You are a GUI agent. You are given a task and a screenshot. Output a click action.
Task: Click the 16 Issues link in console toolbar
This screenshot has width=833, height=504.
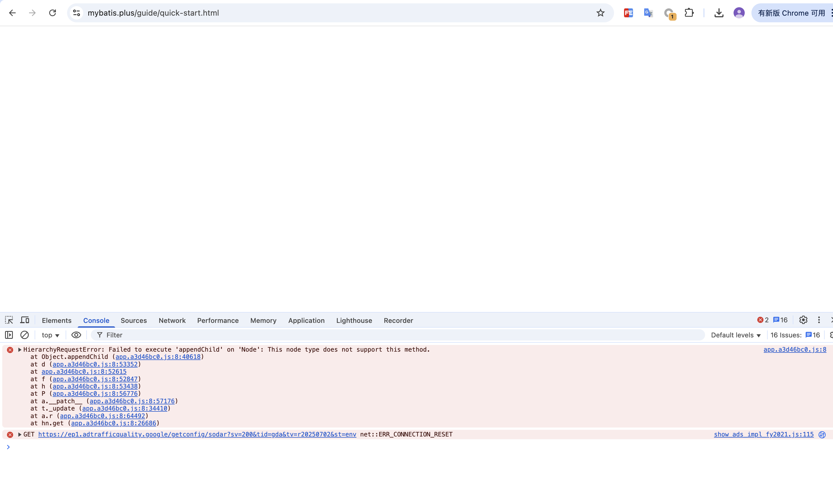pos(795,335)
